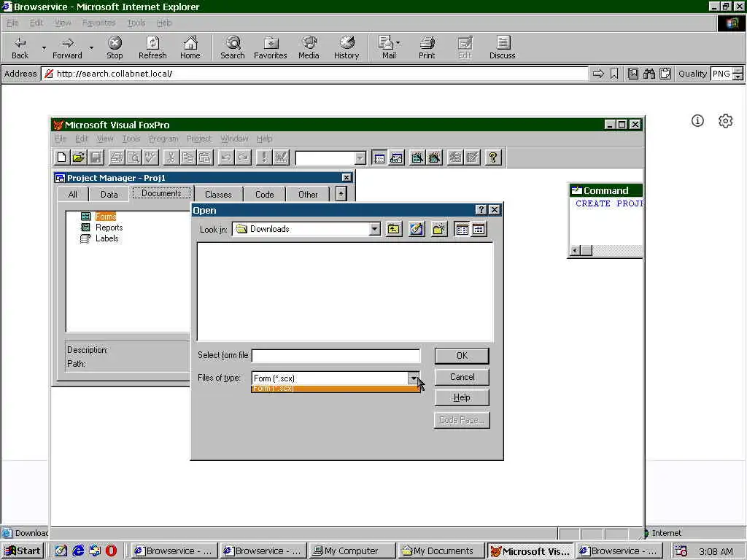This screenshot has width=747, height=560.
Task: Click the IE Search toolbar button
Action: (x=233, y=47)
